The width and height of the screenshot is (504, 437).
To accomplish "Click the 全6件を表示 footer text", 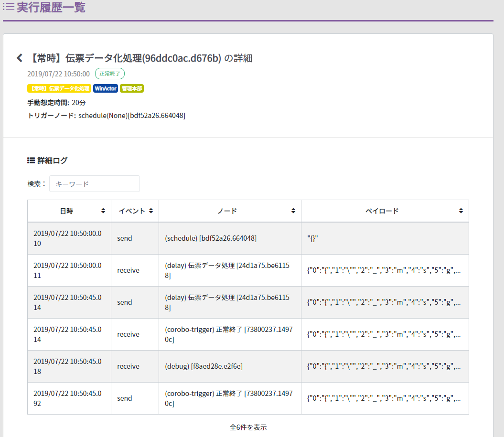I will [x=248, y=427].
